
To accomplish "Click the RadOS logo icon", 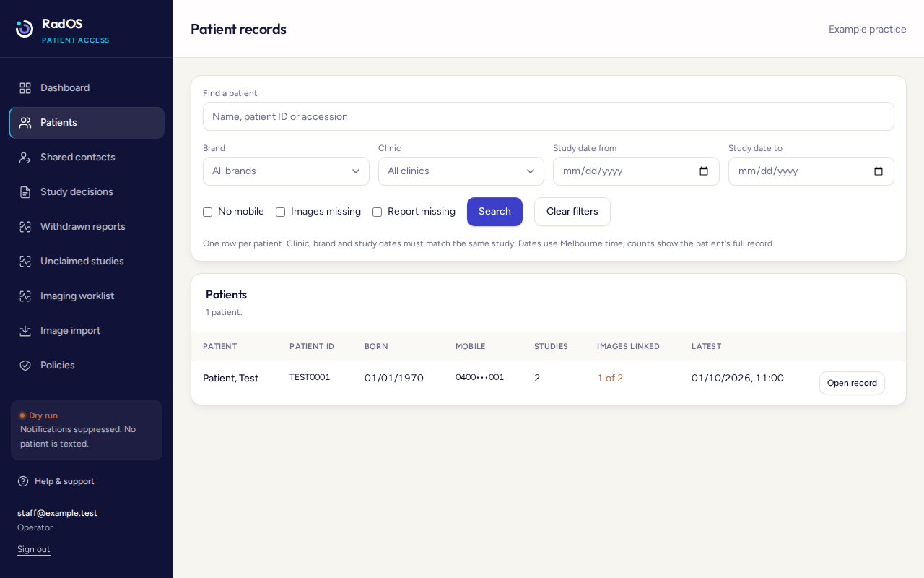I will coord(25,29).
